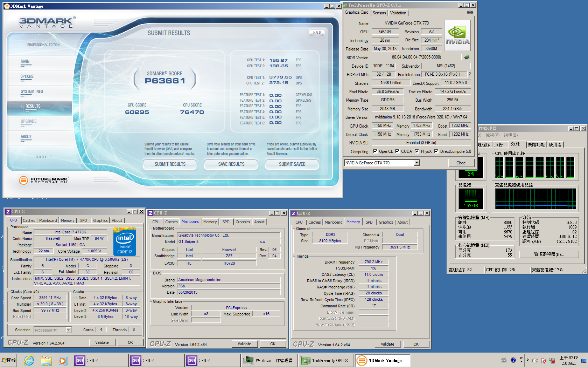Click the Users tab in Task Manager
The width and height of the screenshot is (588, 368).
pyautogui.click(x=555, y=144)
